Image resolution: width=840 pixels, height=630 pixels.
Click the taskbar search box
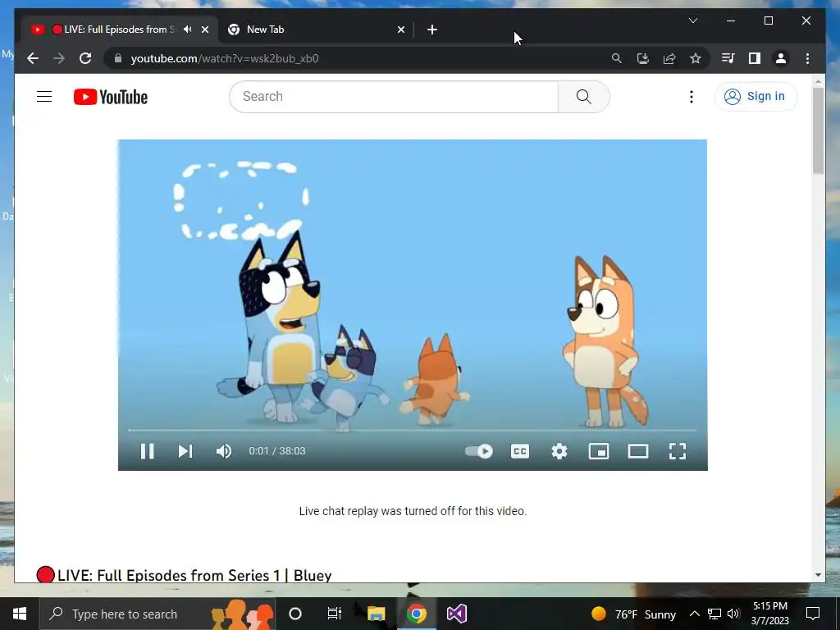coord(157,614)
